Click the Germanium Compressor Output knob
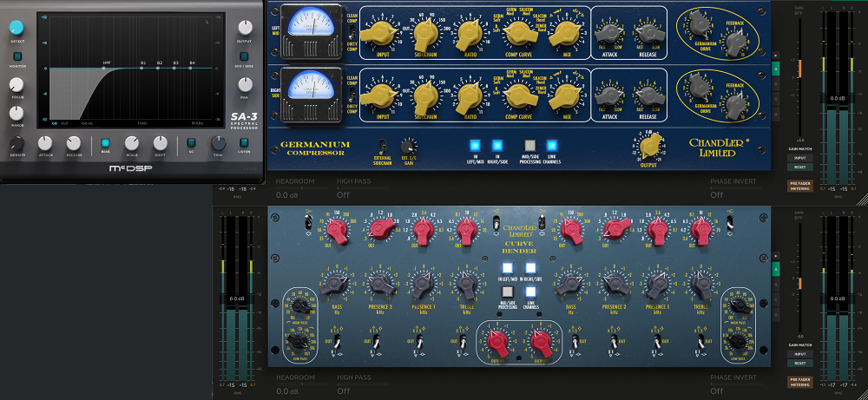 [x=652, y=146]
